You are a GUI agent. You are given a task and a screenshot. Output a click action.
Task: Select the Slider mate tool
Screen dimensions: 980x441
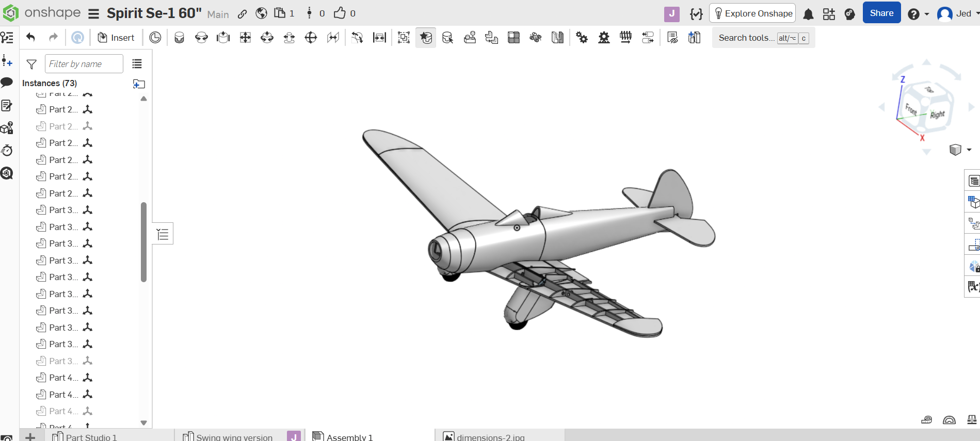pyautogui.click(x=223, y=38)
